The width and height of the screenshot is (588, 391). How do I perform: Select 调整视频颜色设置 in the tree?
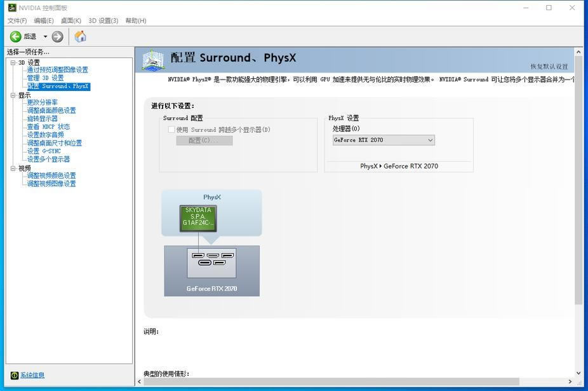(x=51, y=175)
